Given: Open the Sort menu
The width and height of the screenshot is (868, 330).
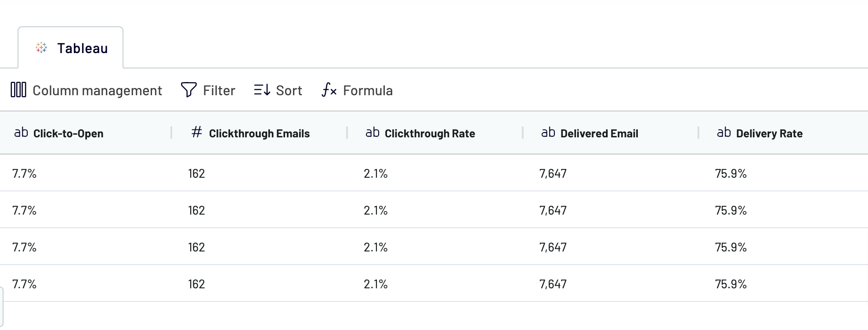Looking at the screenshot, I should (289, 90).
